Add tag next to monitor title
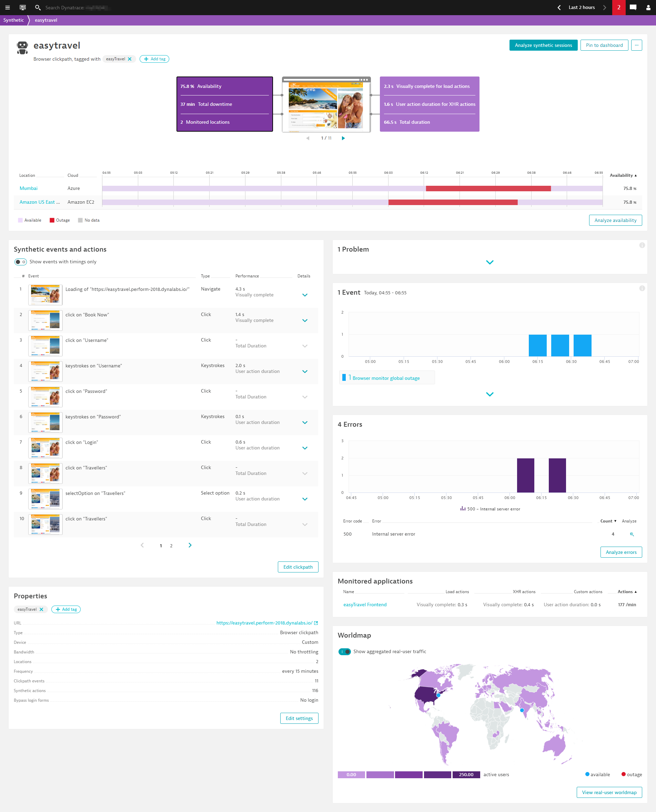 pyautogui.click(x=154, y=59)
